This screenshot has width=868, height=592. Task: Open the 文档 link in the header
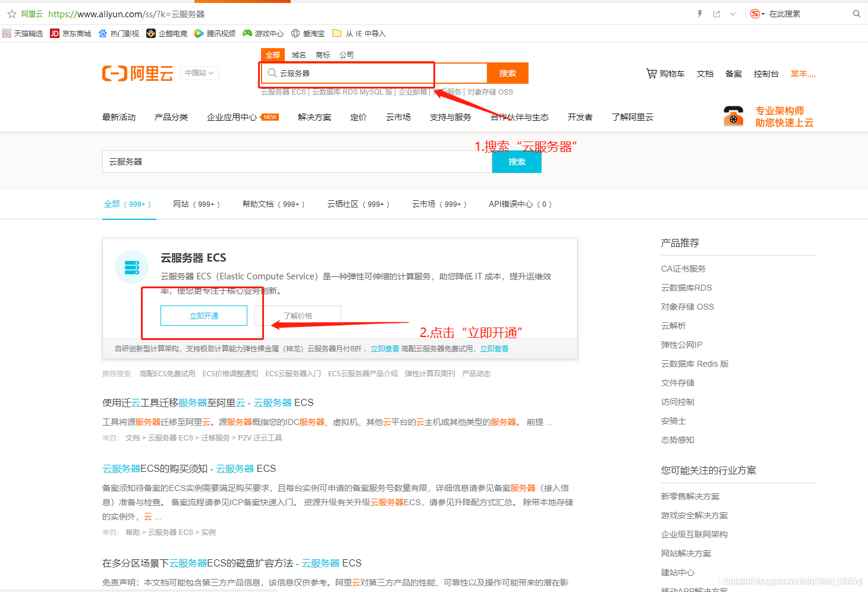point(705,74)
